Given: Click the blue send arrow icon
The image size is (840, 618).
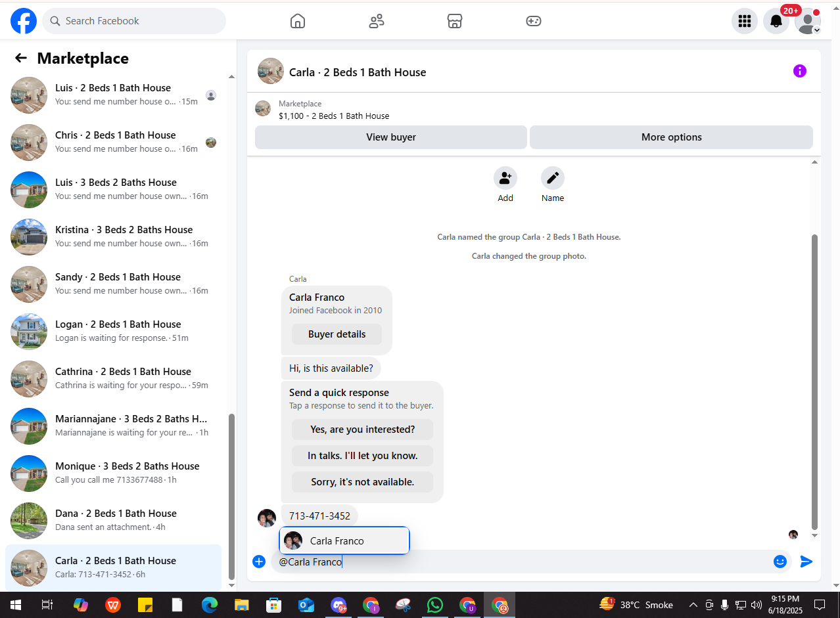Looking at the screenshot, I should tap(806, 562).
